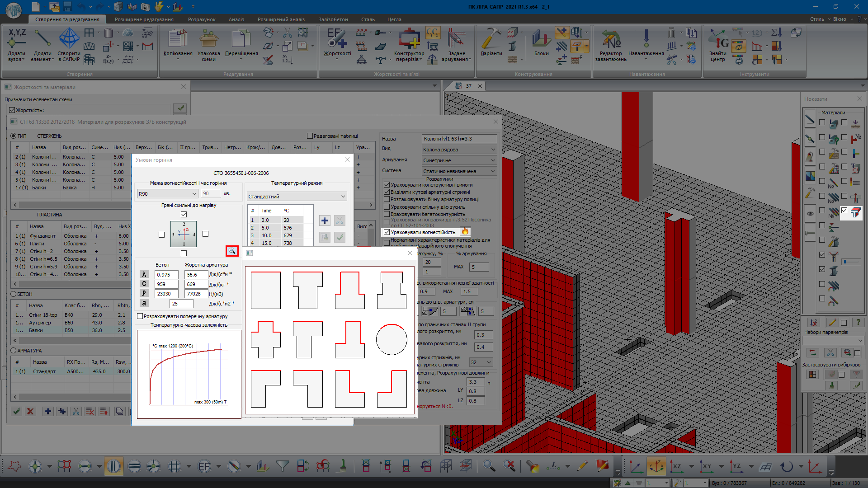Image resolution: width=868 pixels, height=488 pixels.
Task: Select the БЕТОН radio button
Action: [14, 294]
